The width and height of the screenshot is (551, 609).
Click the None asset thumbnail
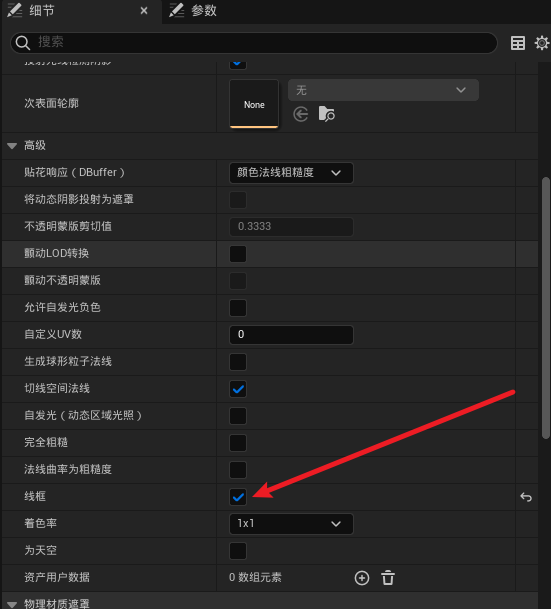click(x=254, y=104)
